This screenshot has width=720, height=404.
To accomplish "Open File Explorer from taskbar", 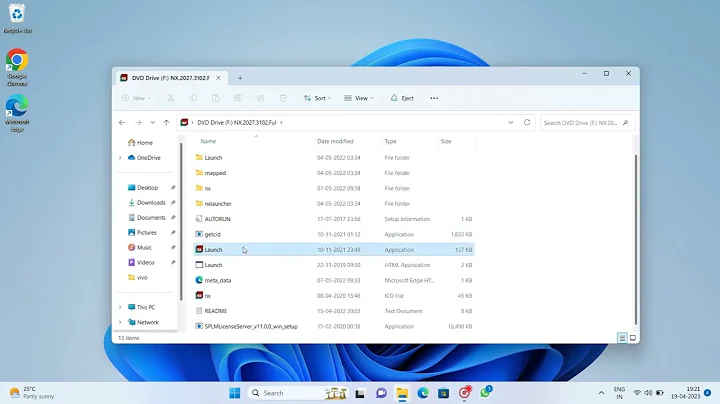I will (402, 393).
